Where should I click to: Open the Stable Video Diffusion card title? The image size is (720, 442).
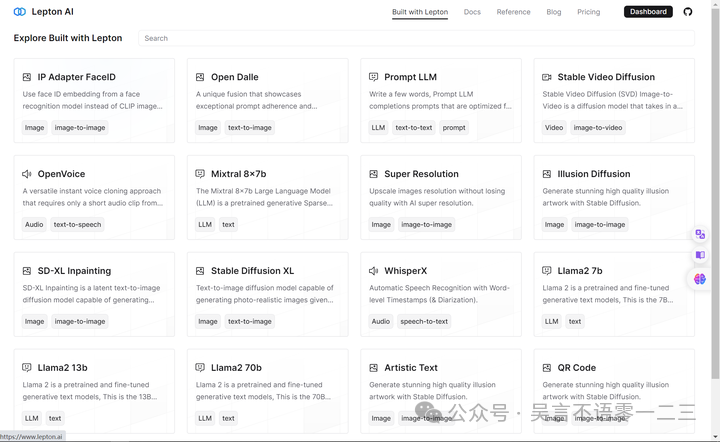pos(606,77)
